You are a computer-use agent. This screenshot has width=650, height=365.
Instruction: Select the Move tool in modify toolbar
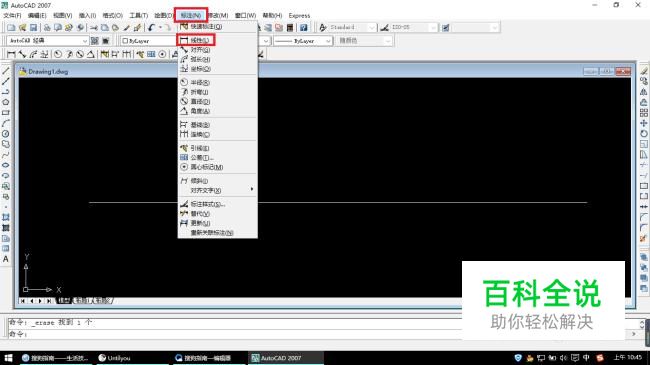[x=643, y=123]
